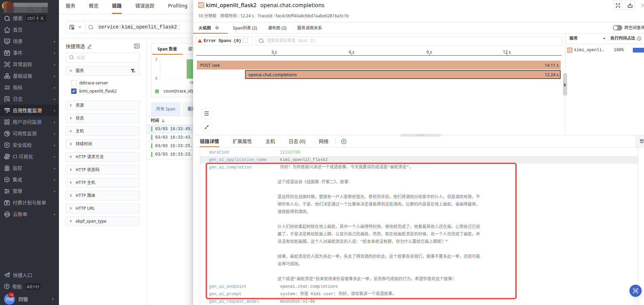Select the openai.chat.completions span bar
The width and height of the screenshot is (644, 305).
(402, 75)
